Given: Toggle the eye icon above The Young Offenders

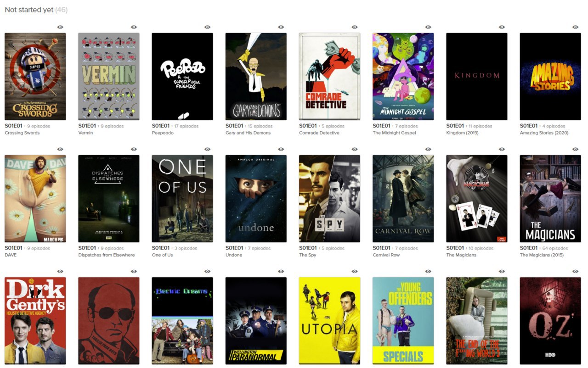Looking at the screenshot, I should [x=428, y=271].
